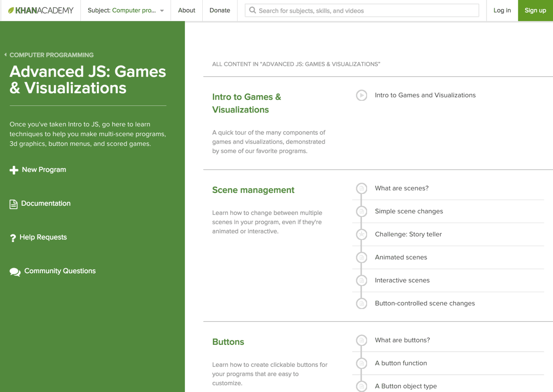
Task: Open the Subject: Computer programming dropdown
Action: click(x=125, y=11)
